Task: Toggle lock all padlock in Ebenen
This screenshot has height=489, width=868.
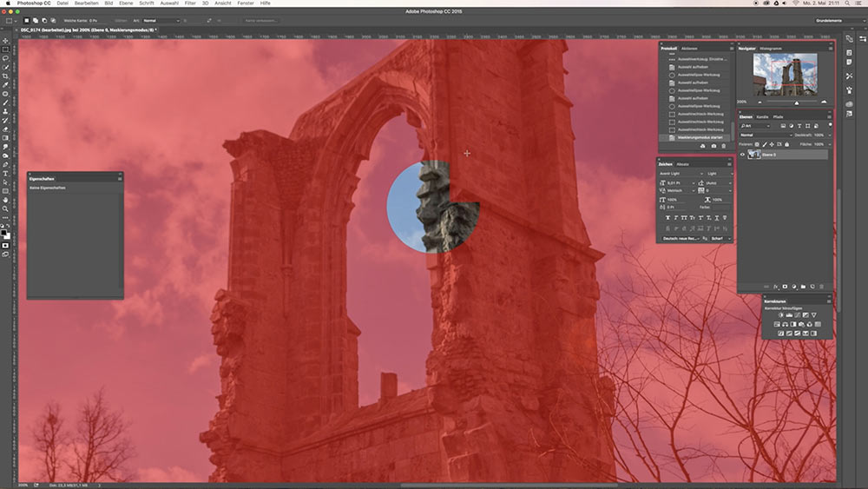Action: point(786,144)
